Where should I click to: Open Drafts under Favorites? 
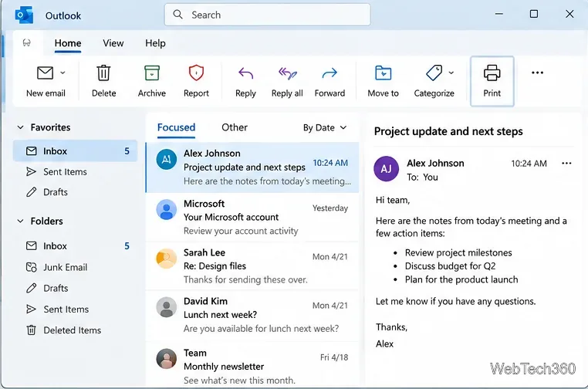click(x=76, y=192)
